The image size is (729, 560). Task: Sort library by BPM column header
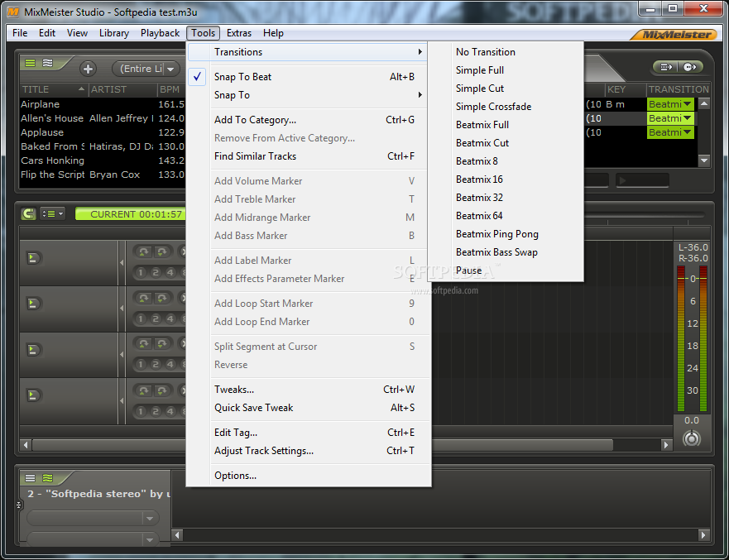coord(171,89)
